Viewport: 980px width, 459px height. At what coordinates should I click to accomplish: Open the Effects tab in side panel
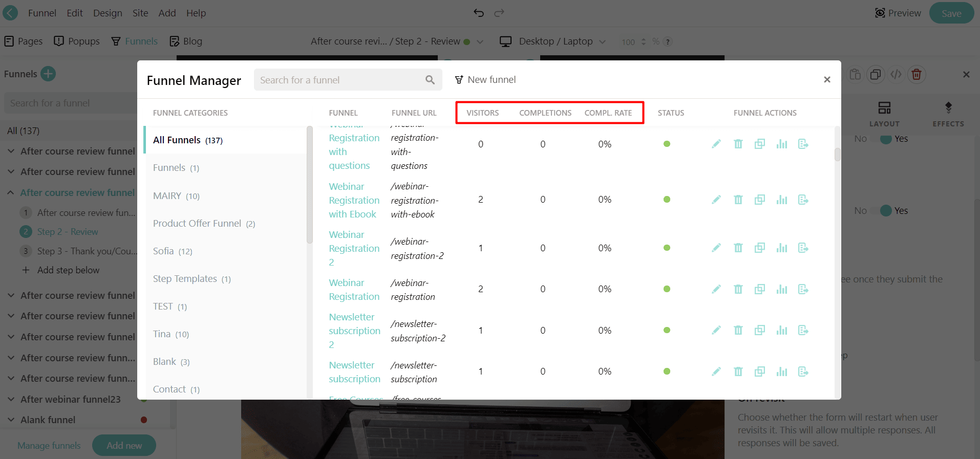coord(948,114)
